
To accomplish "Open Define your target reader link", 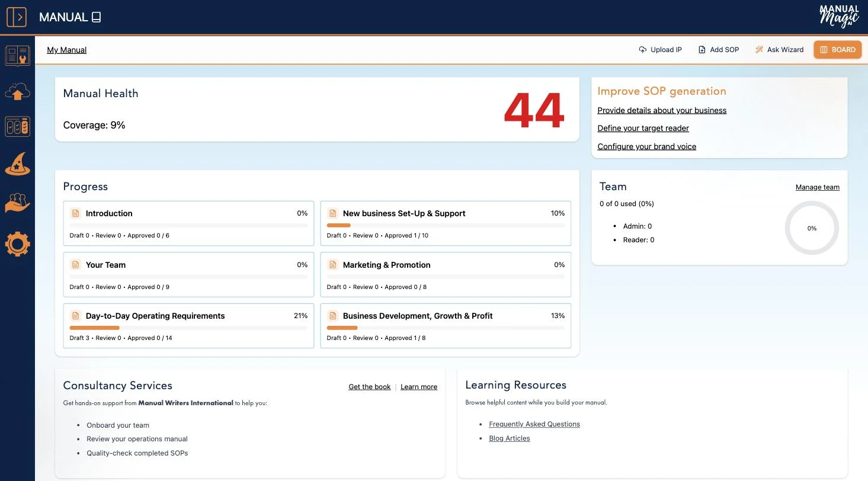I will (643, 128).
